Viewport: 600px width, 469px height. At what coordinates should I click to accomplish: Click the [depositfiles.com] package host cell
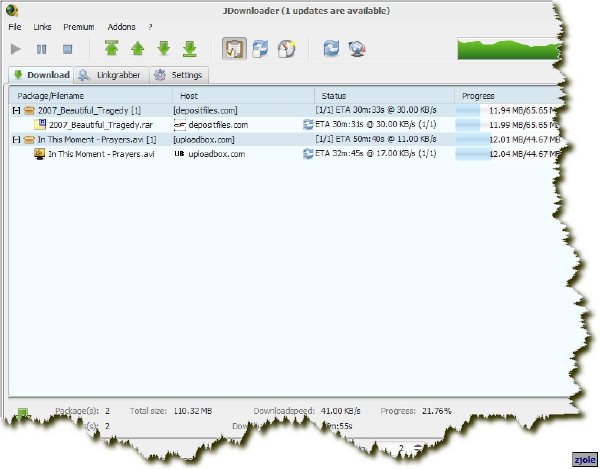point(205,111)
